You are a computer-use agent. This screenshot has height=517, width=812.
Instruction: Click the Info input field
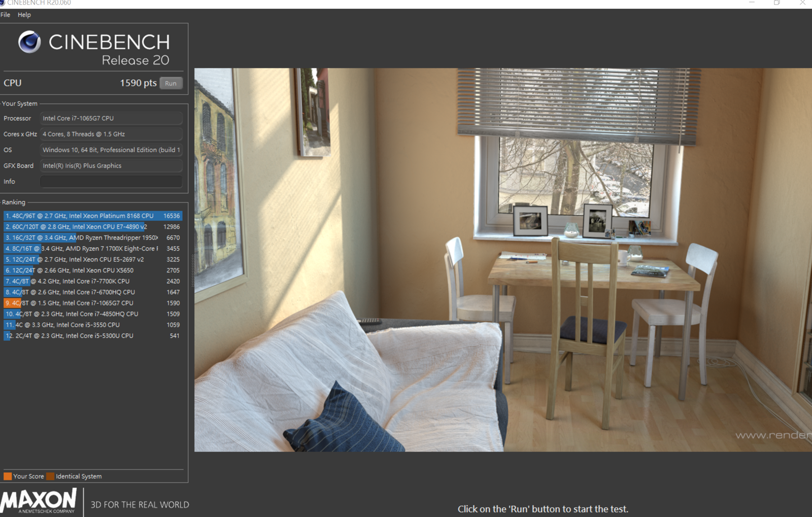point(111,182)
